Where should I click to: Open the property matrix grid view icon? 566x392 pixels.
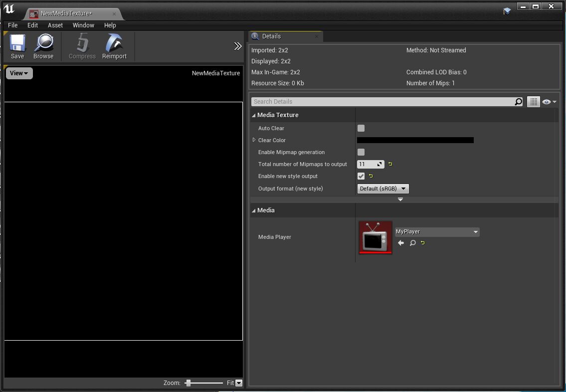[534, 102]
